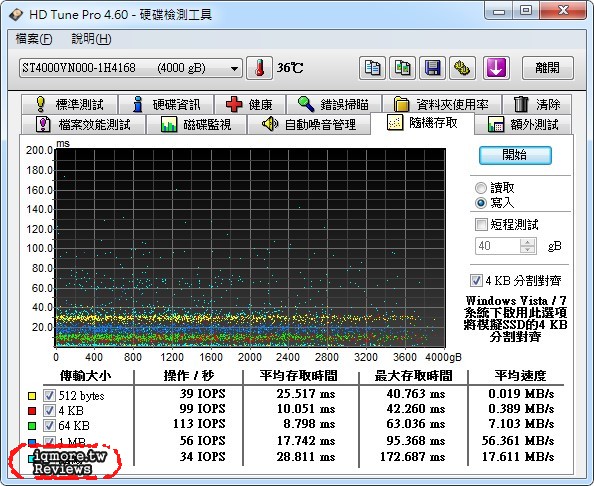Switch to 錯誤掃瞄 tab
Screen dimensions: 594x486
click(x=334, y=104)
